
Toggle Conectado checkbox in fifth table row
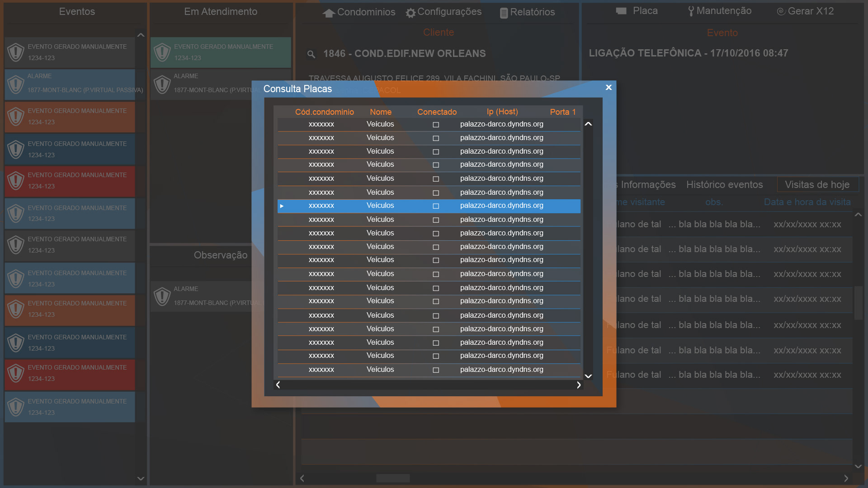click(x=436, y=179)
